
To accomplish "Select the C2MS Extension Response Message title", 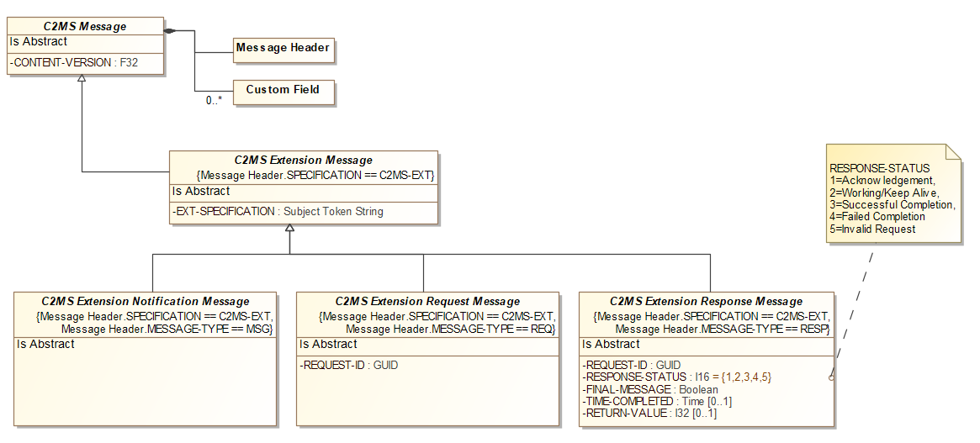I will [x=706, y=301].
